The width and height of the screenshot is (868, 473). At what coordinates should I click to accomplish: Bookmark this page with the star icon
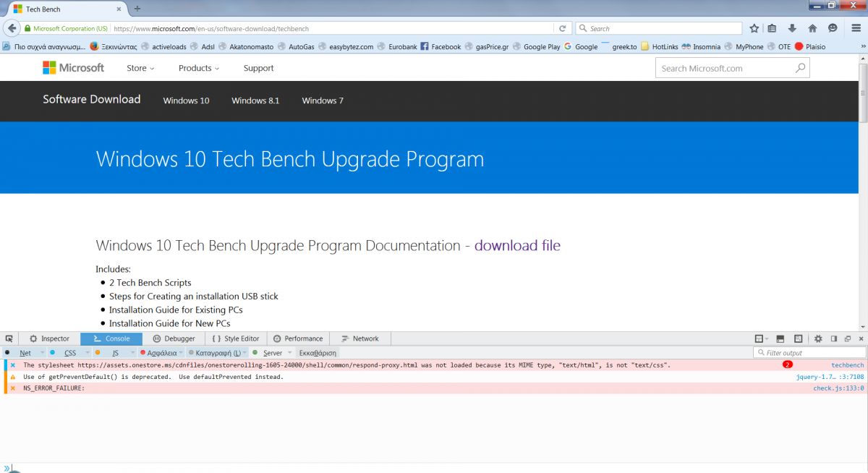[x=754, y=28]
